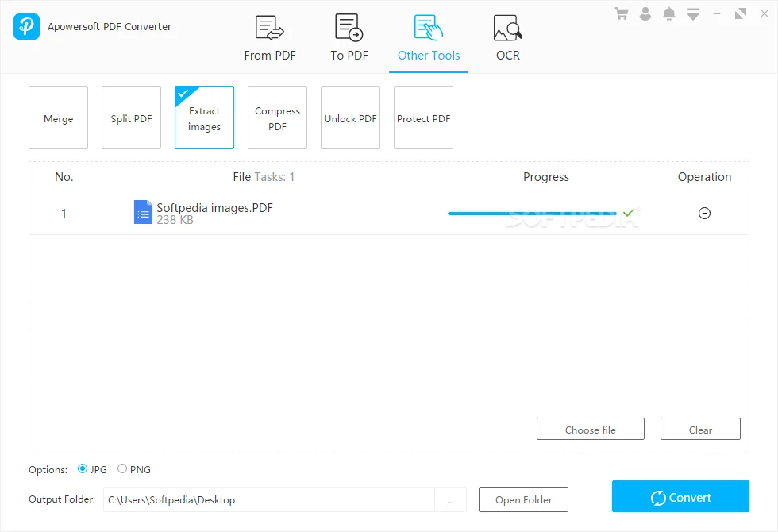Choose the Compress PDF tool tile
Viewport: 778px width, 532px height.
pos(277,118)
